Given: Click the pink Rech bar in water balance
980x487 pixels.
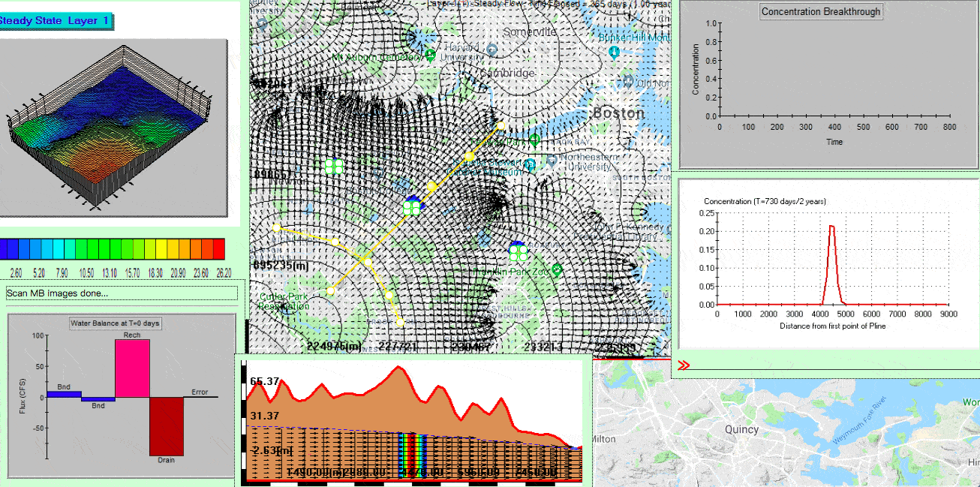Looking at the screenshot, I should 132,368.
